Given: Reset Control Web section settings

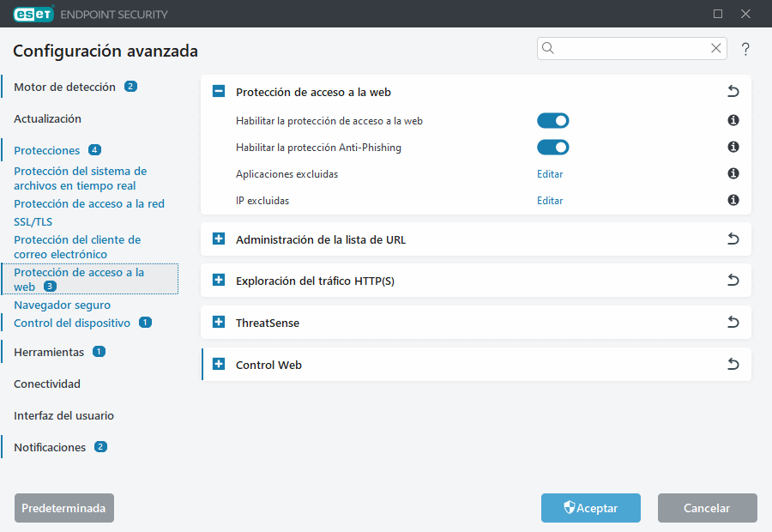Looking at the screenshot, I should [733, 364].
